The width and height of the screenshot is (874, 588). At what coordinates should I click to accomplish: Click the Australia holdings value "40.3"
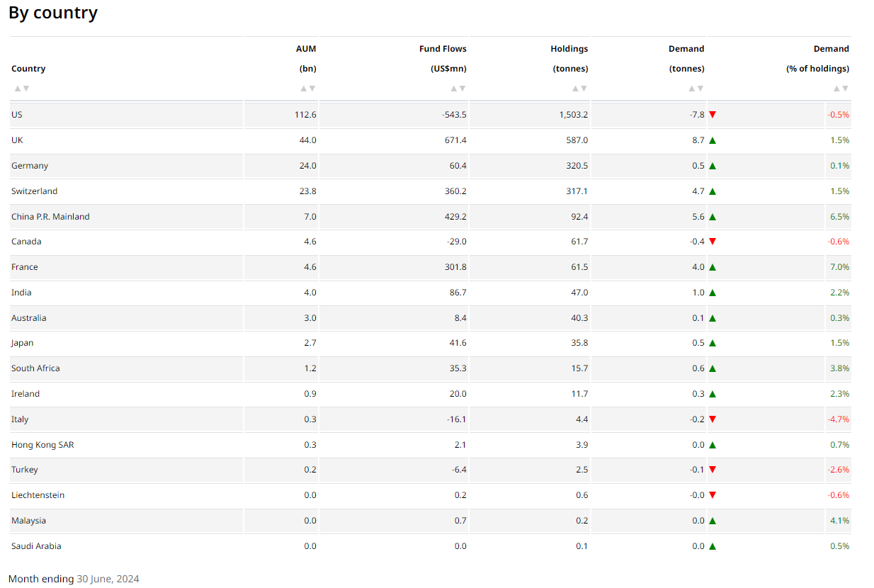[579, 318]
